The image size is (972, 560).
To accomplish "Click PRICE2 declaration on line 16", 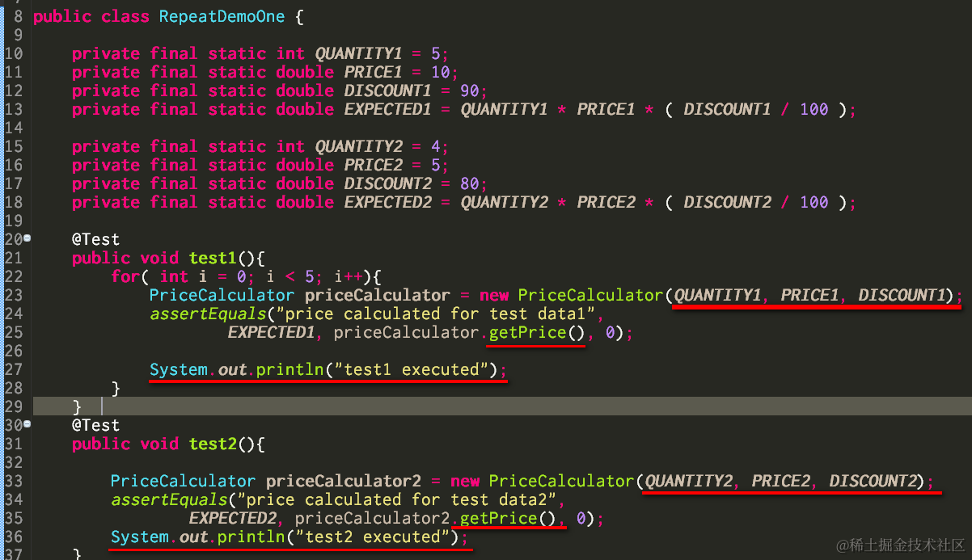I will 373,165.
